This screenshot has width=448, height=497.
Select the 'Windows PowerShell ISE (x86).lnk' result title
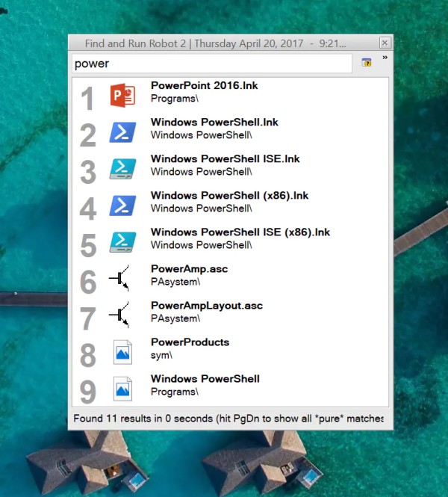(x=240, y=232)
